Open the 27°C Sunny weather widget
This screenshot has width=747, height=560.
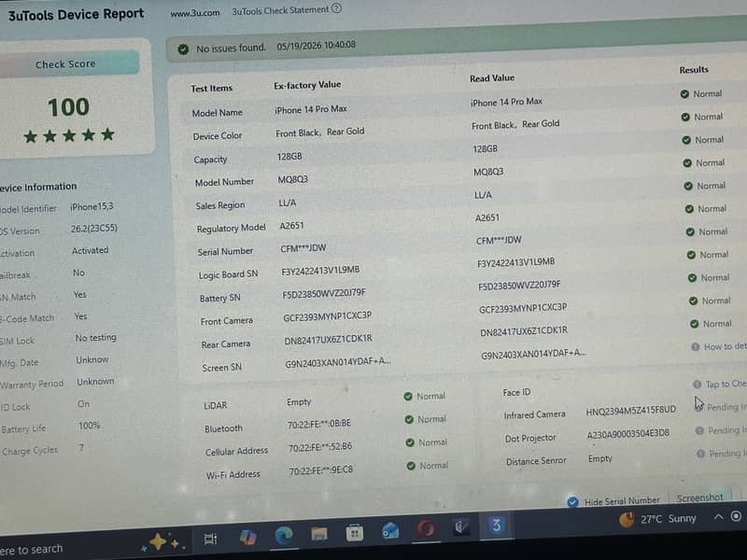tap(657, 519)
